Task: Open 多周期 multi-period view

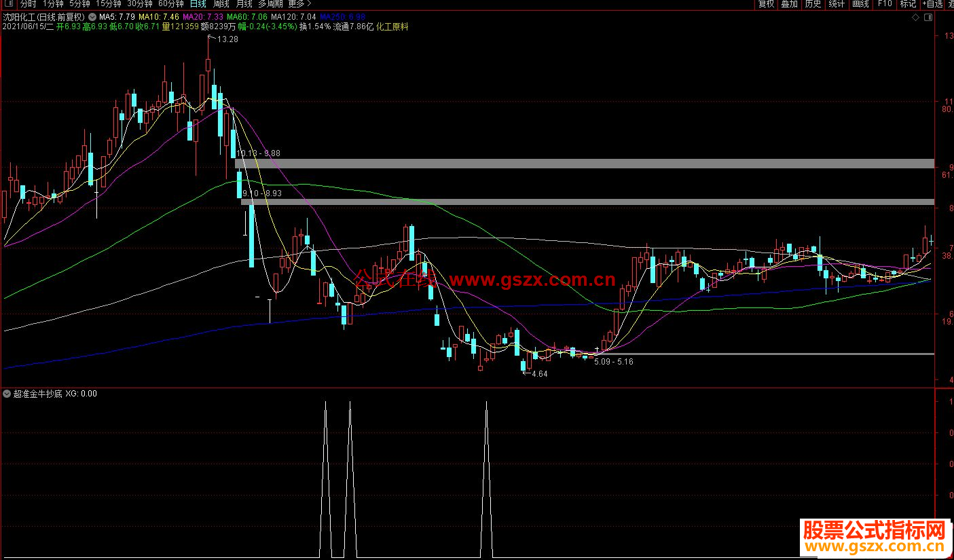Action: point(270,4)
